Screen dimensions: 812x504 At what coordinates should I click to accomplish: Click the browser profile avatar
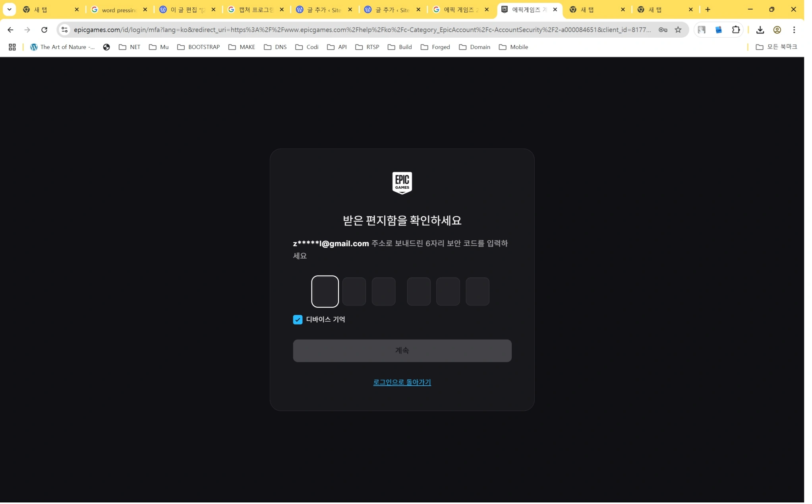[777, 29]
